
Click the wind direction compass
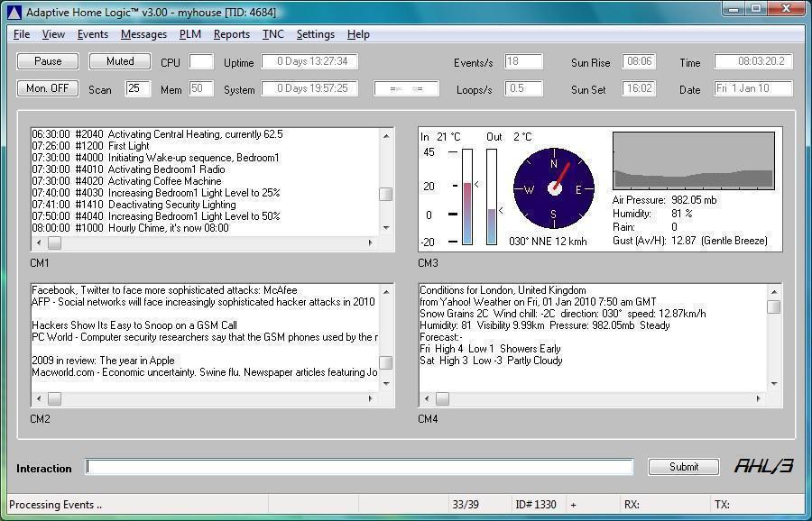pyautogui.click(x=553, y=189)
